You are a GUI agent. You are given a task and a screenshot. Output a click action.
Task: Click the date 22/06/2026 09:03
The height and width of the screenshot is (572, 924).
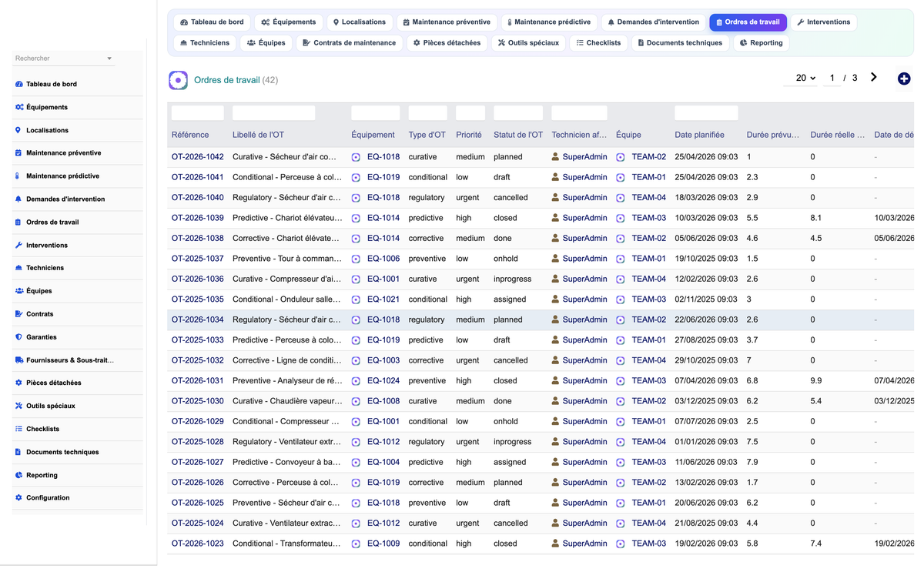[x=706, y=319]
